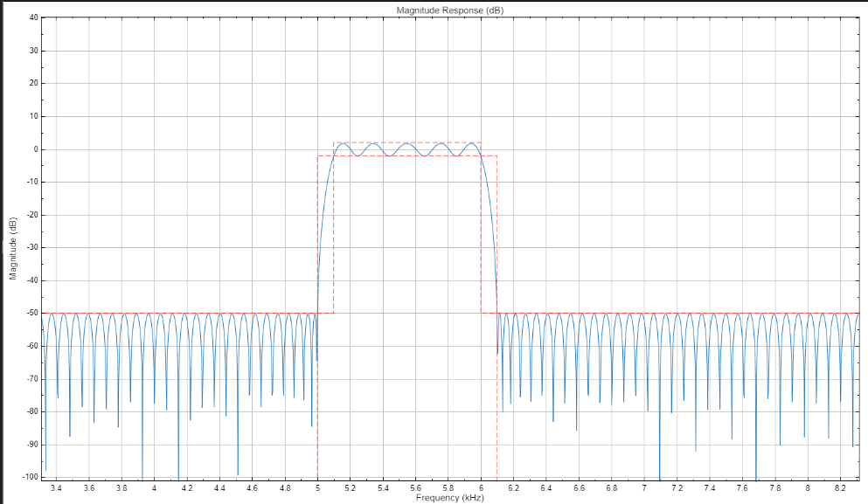This screenshot has width=868, height=504.
Task: Click right stopband red dashed limit line
Action: [682, 313]
